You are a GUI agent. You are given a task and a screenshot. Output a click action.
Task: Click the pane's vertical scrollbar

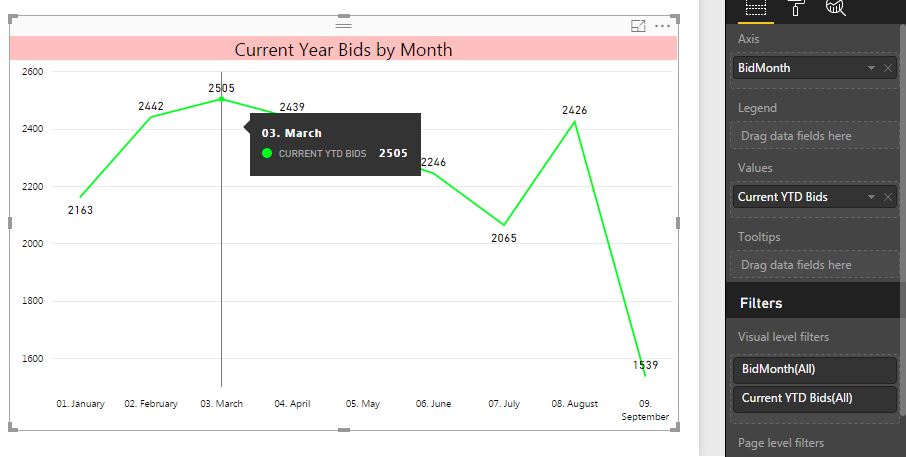903,220
